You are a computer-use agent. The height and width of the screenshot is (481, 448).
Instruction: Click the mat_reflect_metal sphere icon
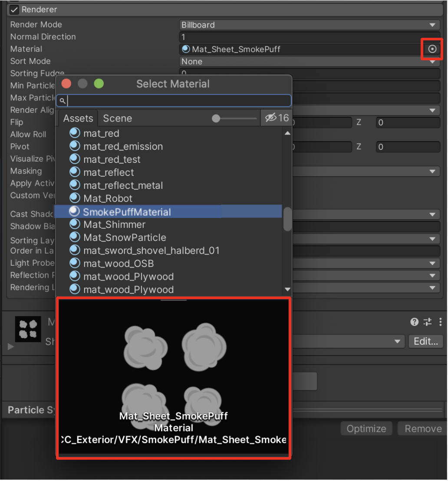coord(75,185)
